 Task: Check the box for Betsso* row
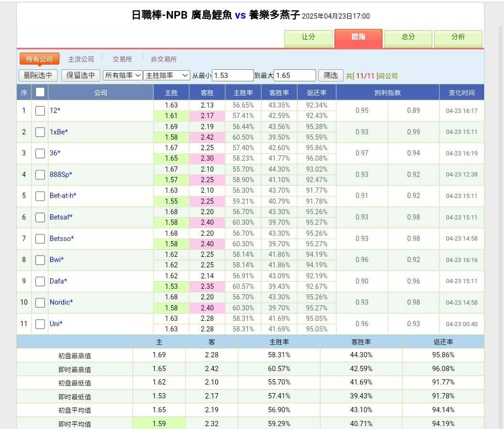click(x=40, y=239)
